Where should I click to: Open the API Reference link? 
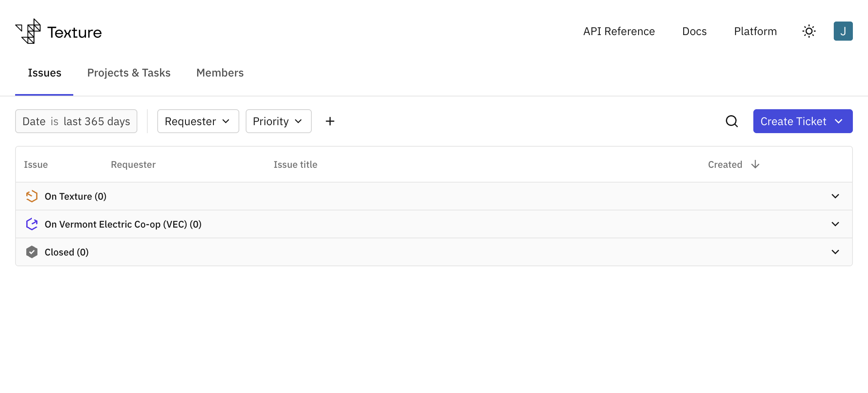(x=619, y=31)
